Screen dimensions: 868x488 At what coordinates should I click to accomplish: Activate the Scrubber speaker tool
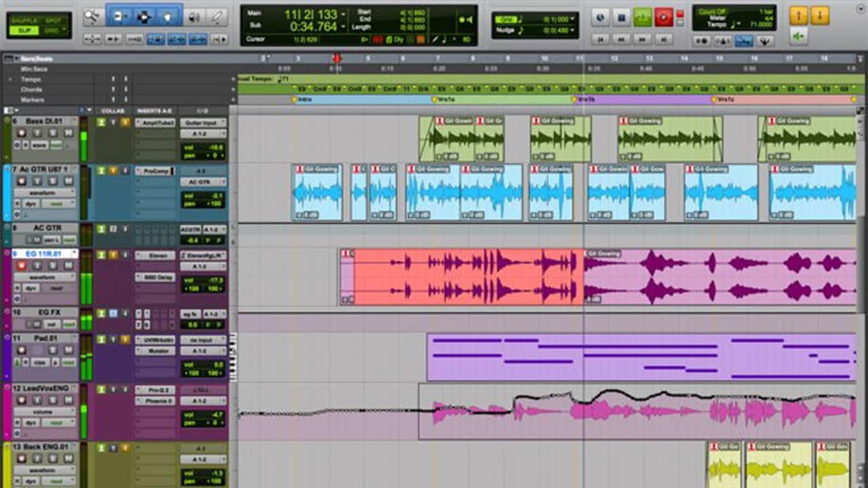click(x=194, y=16)
